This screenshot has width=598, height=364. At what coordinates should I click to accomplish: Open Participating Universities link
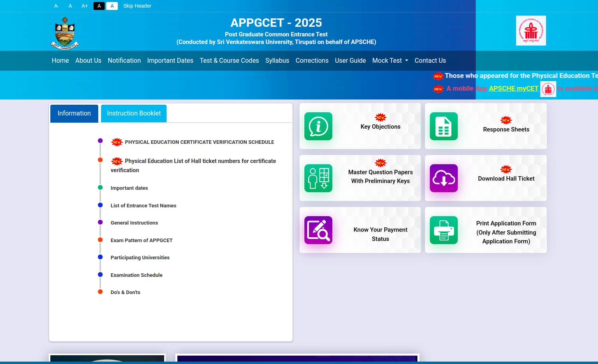pos(140,258)
